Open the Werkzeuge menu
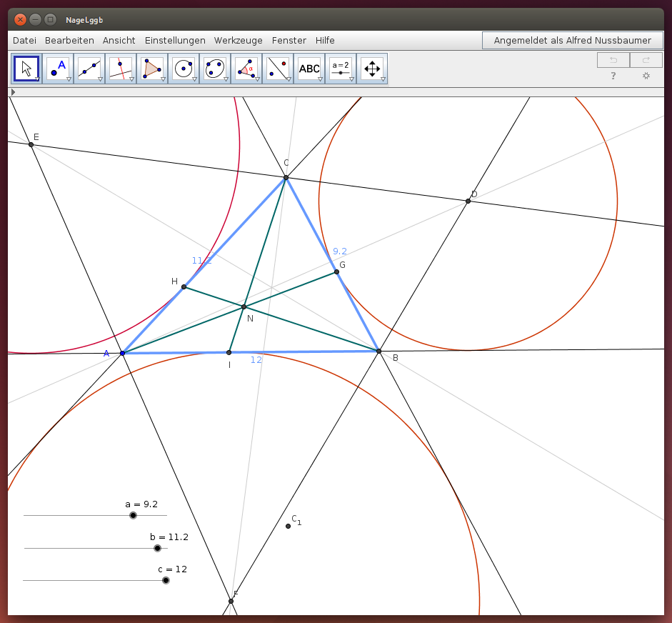672x623 pixels. coord(239,40)
